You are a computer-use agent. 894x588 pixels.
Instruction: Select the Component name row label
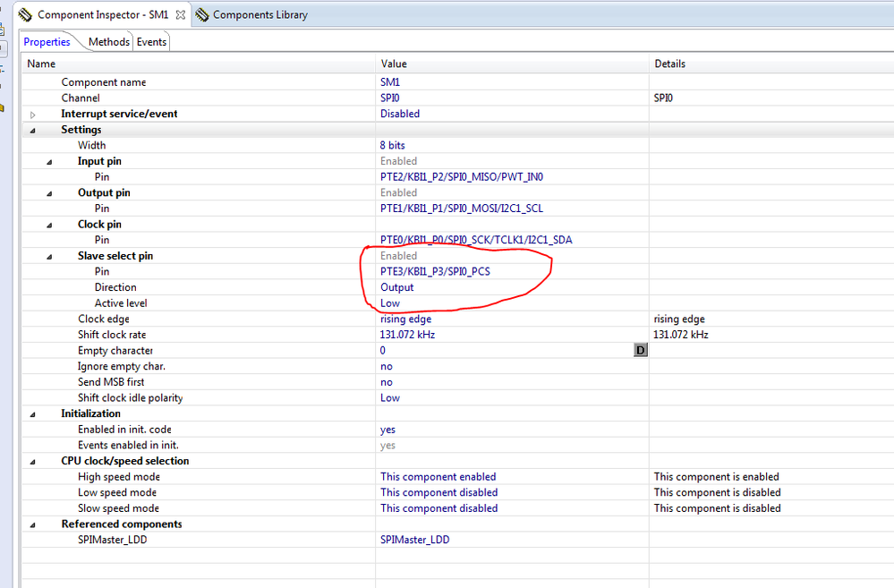coord(104,82)
